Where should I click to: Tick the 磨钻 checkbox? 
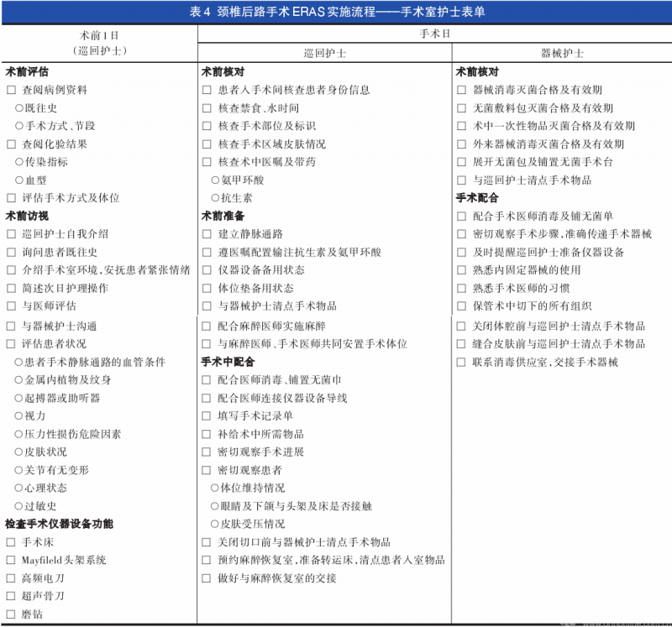[11, 614]
